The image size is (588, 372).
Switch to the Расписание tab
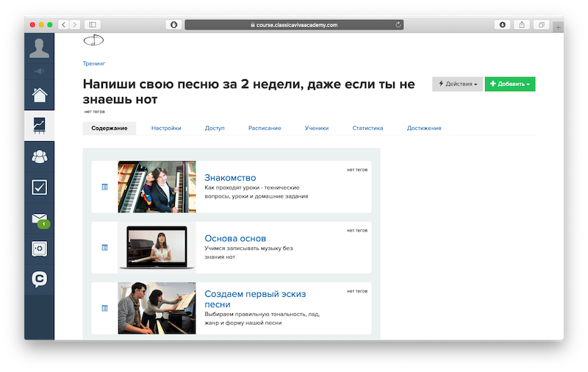point(264,128)
